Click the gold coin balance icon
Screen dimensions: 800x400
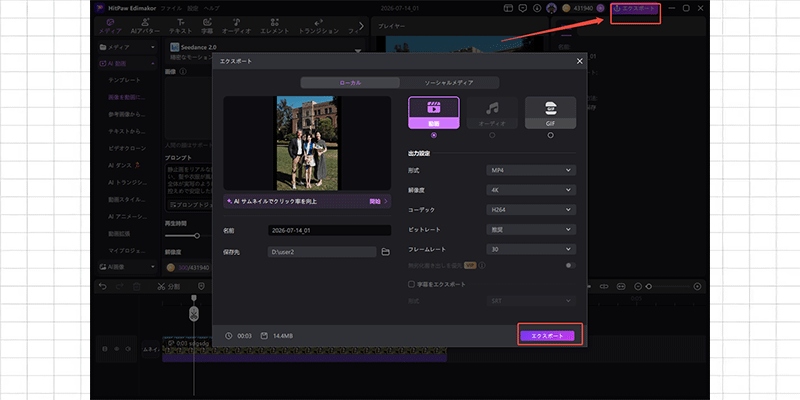566,8
